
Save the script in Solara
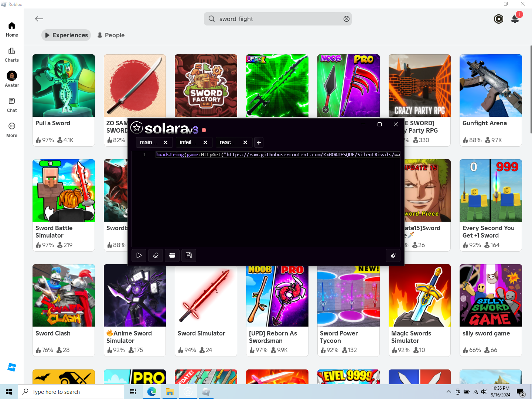click(x=189, y=255)
